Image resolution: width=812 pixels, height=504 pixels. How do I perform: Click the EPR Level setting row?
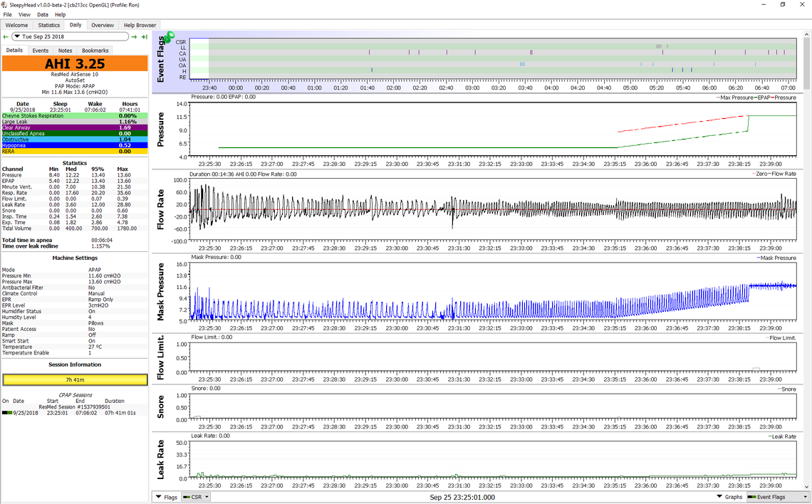(x=75, y=305)
